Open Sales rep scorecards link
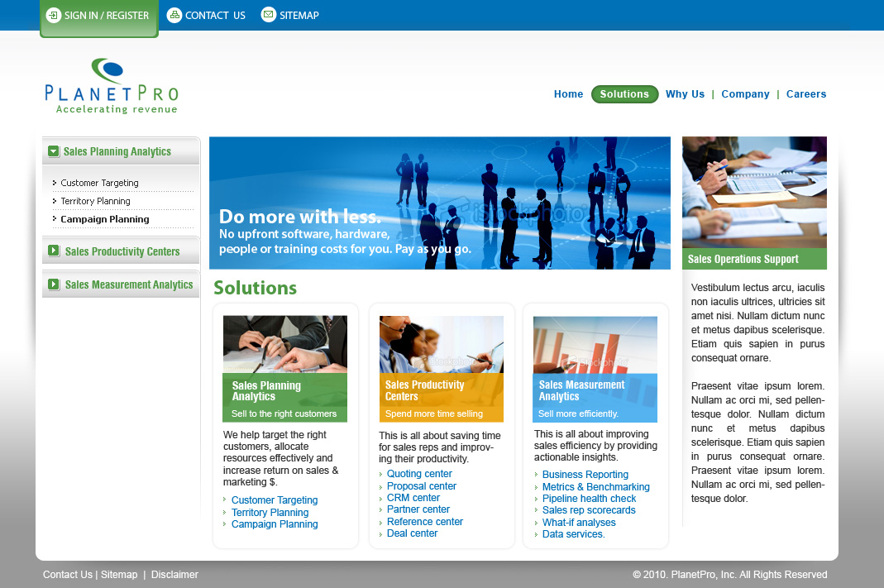This screenshot has width=884, height=588. coord(589,510)
